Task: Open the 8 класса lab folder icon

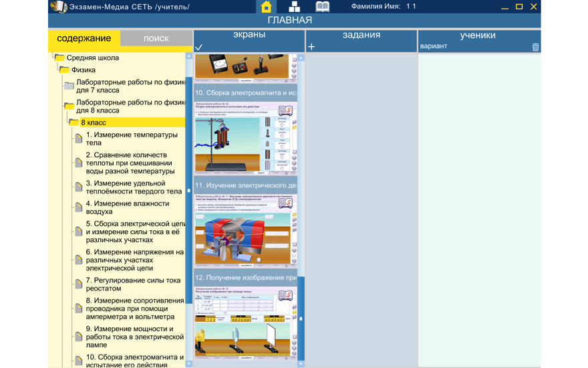Action: tap(69, 106)
